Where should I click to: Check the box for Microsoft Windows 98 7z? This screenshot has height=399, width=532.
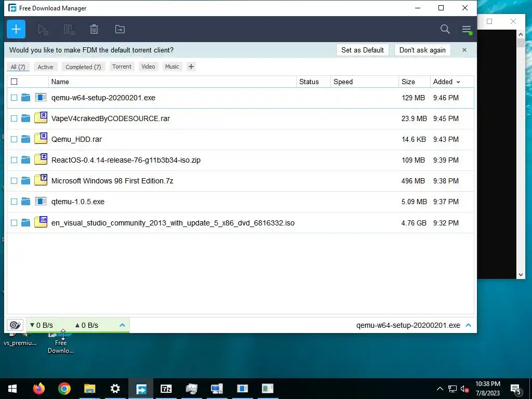(14, 181)
